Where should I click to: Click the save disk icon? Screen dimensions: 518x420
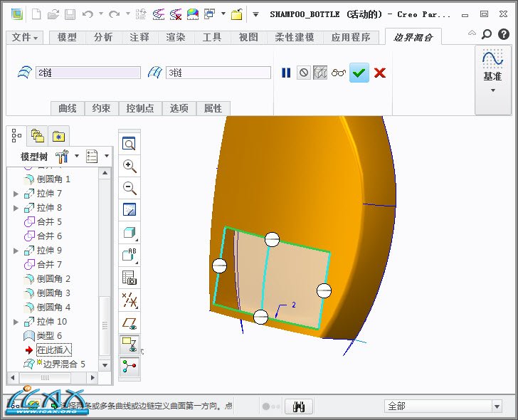point(70,14)
